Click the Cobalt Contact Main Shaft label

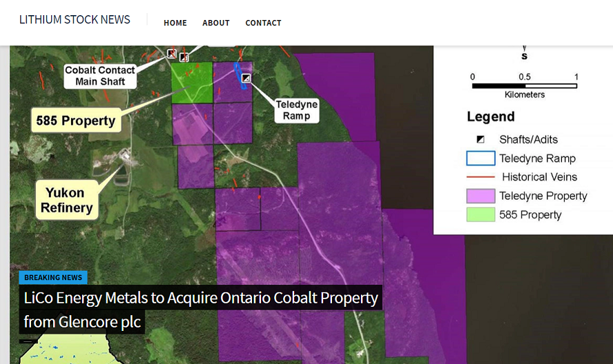pyautogui.click(x=100, y=76)
